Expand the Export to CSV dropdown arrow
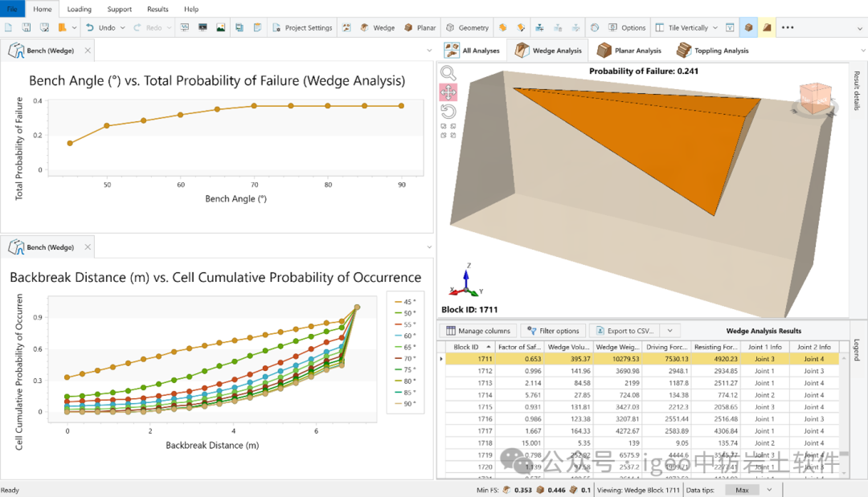Screen dimensions: 868x497 point(670,331)
